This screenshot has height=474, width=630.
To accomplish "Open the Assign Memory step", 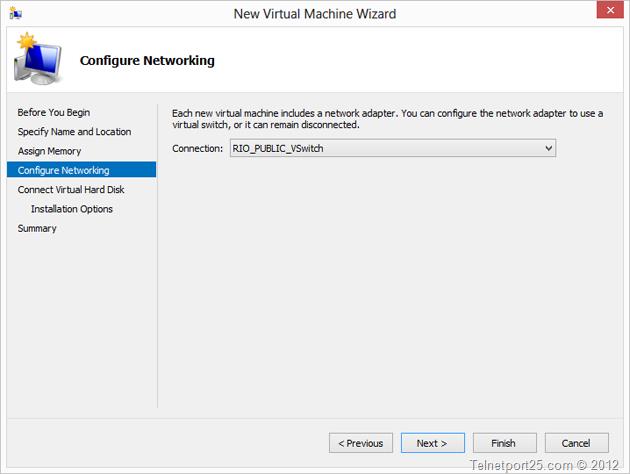I will (x=49, y=151).
